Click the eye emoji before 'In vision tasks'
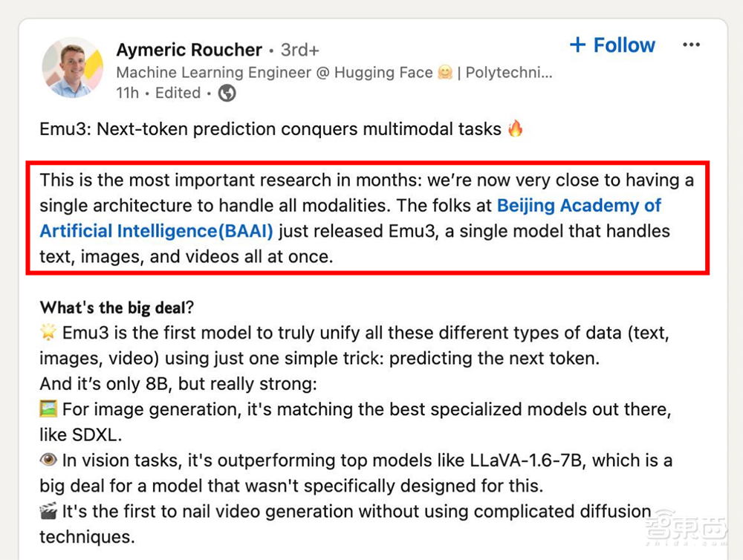Image resolution: width=743 pixels, height=560 pixels. [x=49, y=460]
